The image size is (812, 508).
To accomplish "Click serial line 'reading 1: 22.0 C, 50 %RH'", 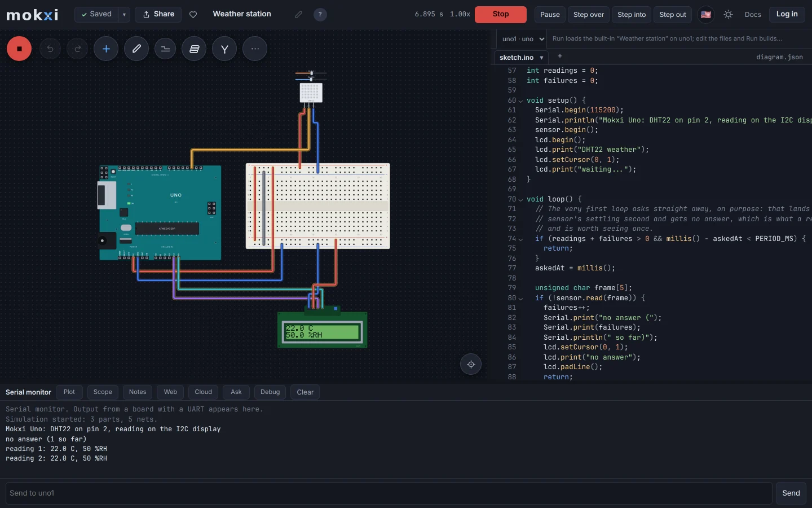I will point(56,449).
